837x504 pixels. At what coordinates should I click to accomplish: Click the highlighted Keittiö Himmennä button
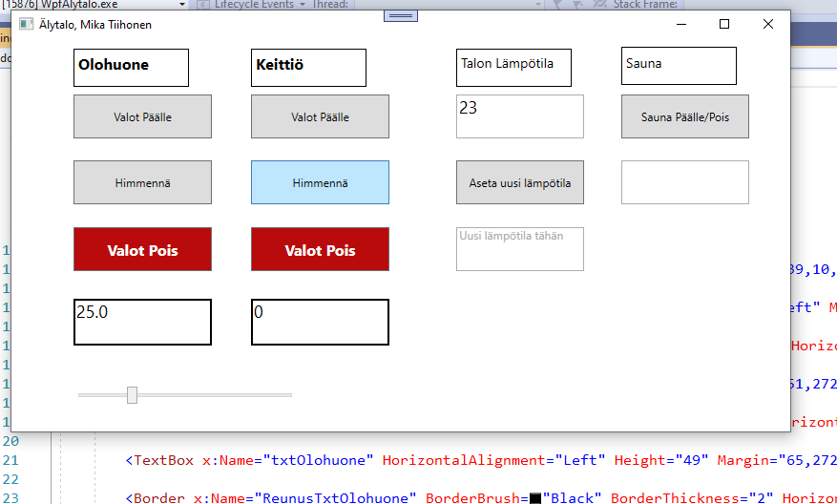point(320,182)
